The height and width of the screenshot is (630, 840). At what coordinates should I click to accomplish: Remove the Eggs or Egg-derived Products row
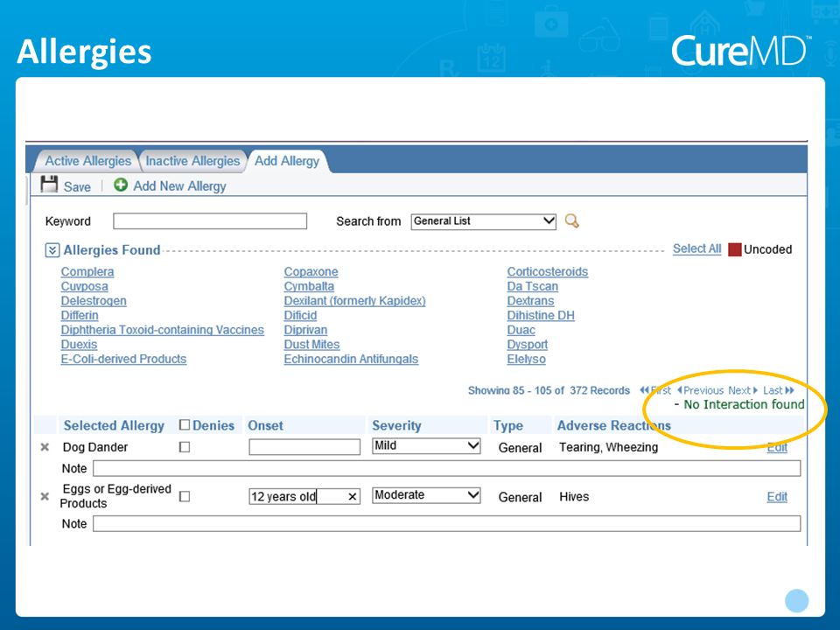click(45, 497)
